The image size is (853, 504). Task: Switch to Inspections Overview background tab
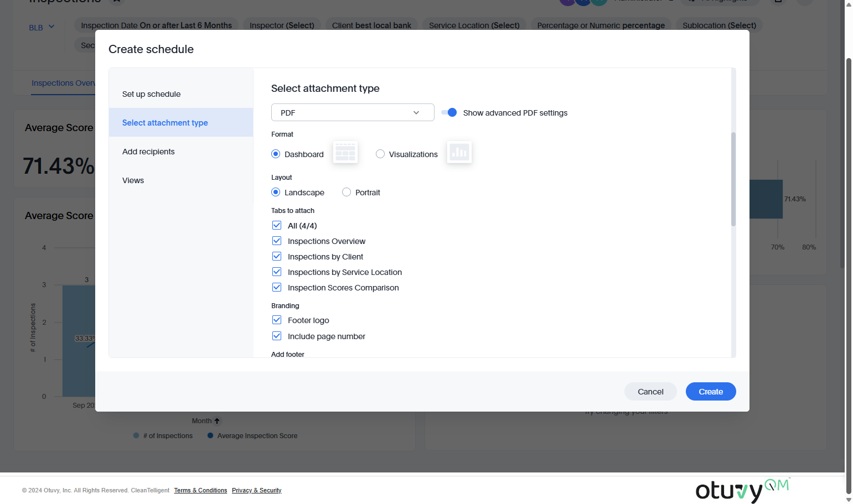coord(63,83)
